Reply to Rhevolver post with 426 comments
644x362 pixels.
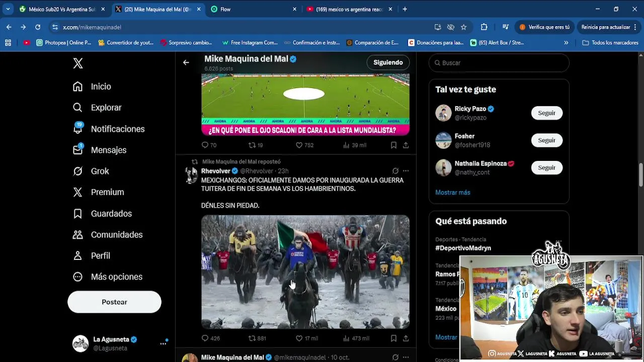pyautogui.click(x=210, y=338)
